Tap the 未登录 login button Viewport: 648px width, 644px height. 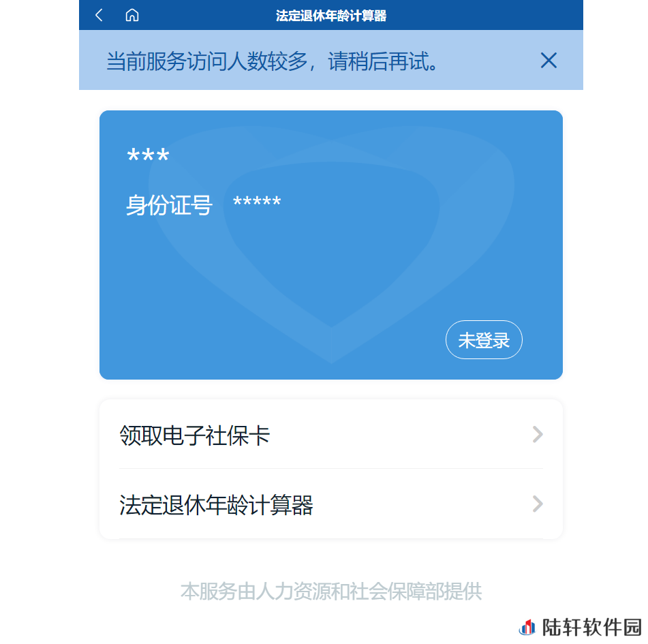point(484,340)
